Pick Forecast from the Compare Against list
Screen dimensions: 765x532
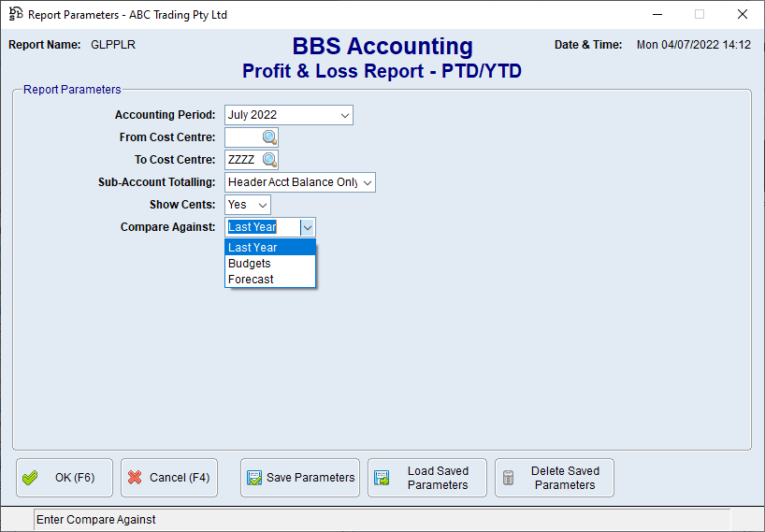tap(270, 280)
